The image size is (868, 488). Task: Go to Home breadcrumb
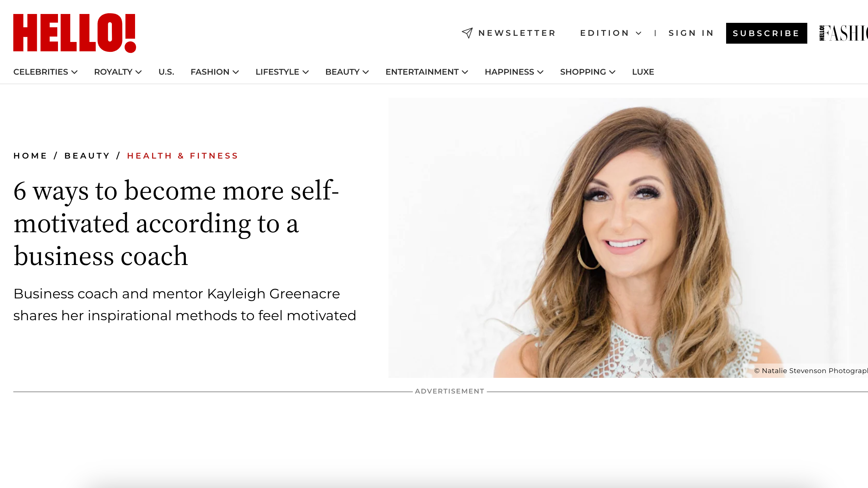[30, 156]
